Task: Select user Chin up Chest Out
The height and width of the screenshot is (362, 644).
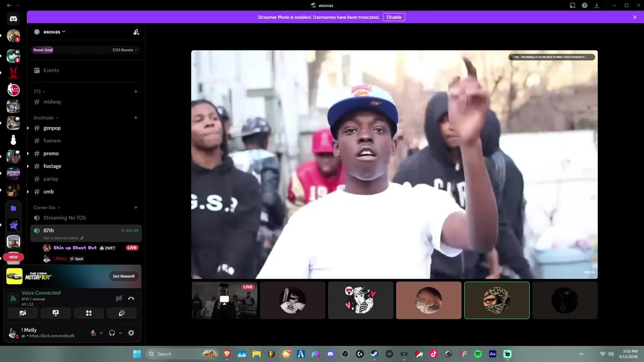Action: pyautogui.click(x=75, y=248)
